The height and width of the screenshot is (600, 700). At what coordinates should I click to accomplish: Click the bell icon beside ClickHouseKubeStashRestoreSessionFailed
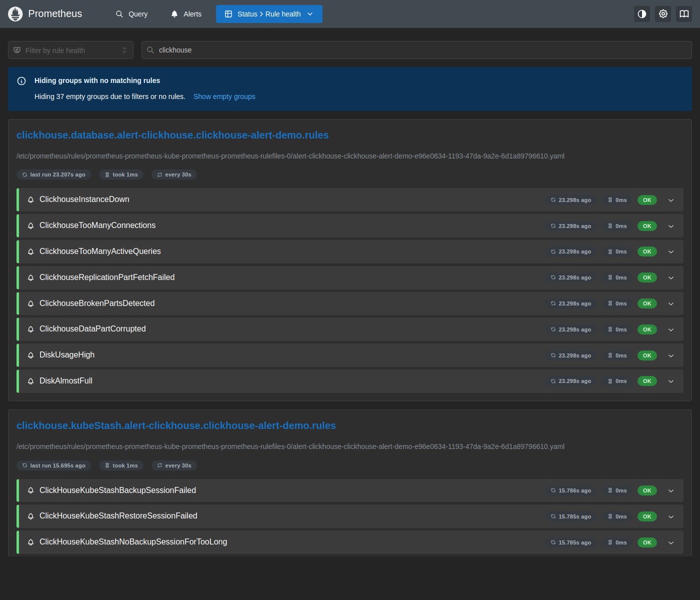(x=30, y=516)
